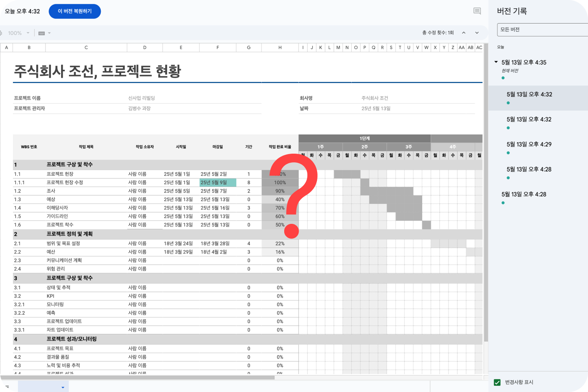Select column A header
Image resolution: width=588 pixels, height=392 pixels.
[x=6, y=47]
